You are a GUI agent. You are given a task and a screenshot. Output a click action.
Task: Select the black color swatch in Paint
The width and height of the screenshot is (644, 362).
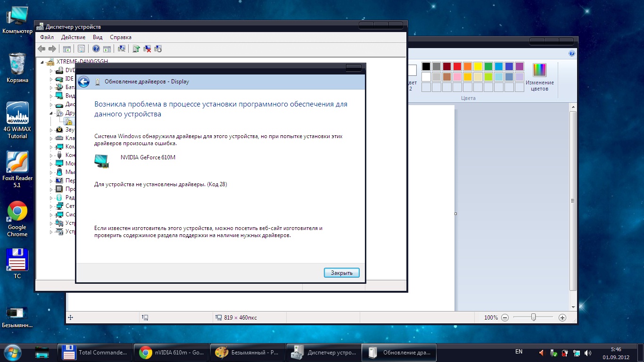click(426, 66)
